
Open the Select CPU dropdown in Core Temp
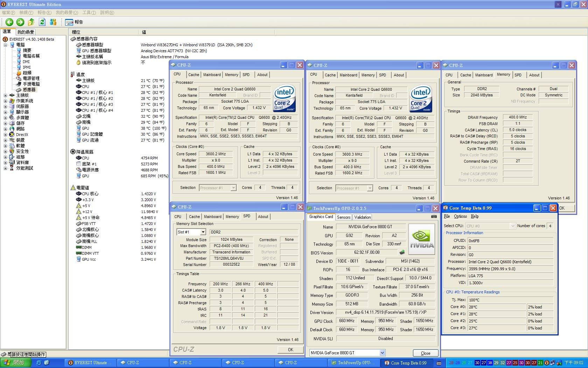(x=513, y=226)
